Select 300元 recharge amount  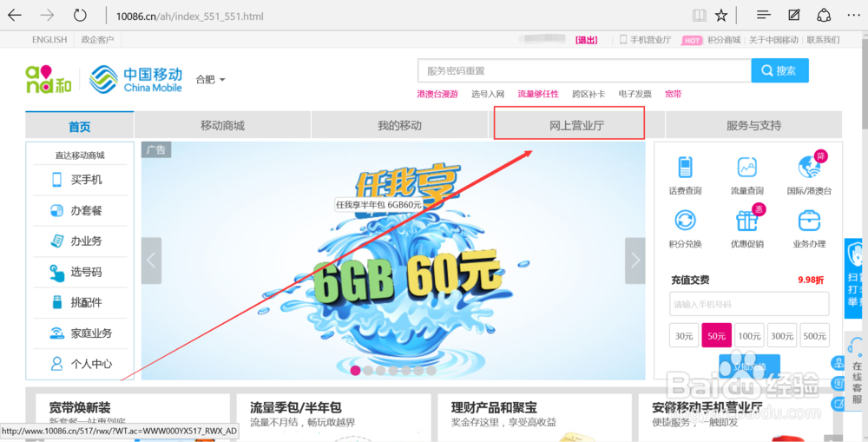coord(782,336)
